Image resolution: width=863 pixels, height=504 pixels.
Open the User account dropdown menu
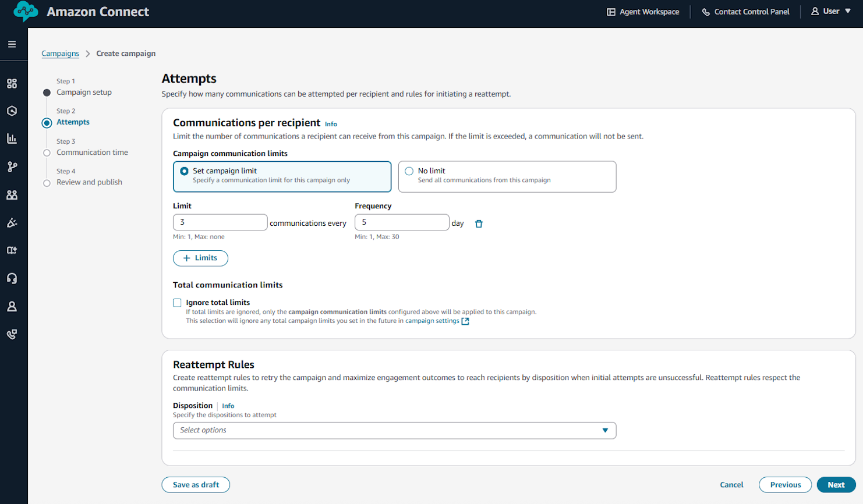(831, 12)
